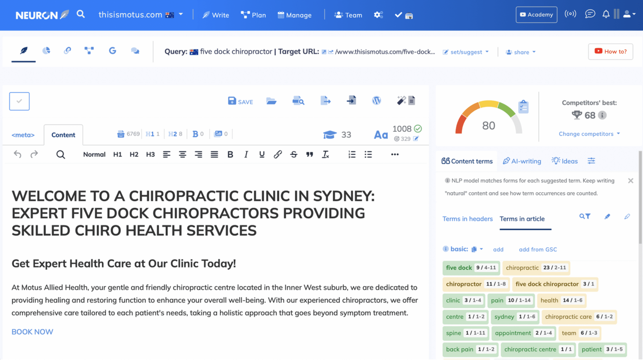Insert a blockquote via quote icon
The height and width of the screenshot is (364, 643).
click(309, 154)
